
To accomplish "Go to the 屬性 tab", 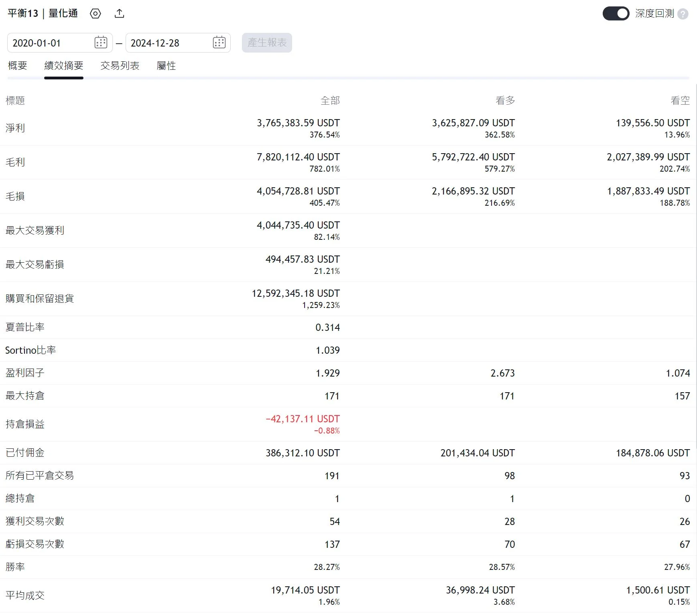I will pyautogui.click(x=166, y=66).
